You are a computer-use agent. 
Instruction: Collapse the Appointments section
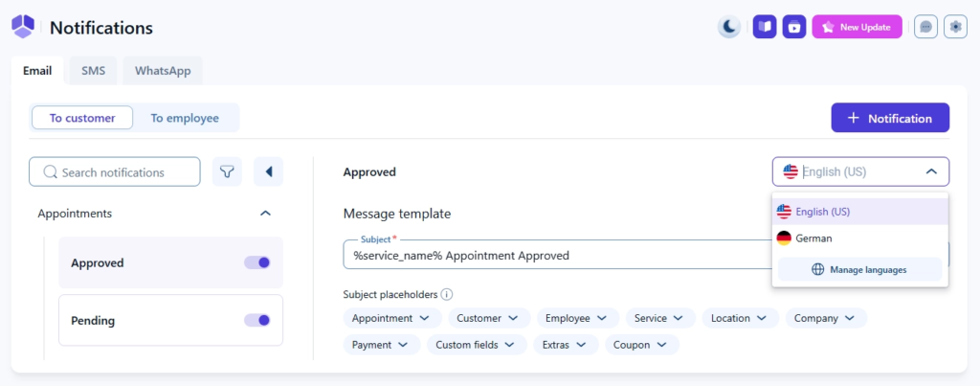(x=266, y=214)
